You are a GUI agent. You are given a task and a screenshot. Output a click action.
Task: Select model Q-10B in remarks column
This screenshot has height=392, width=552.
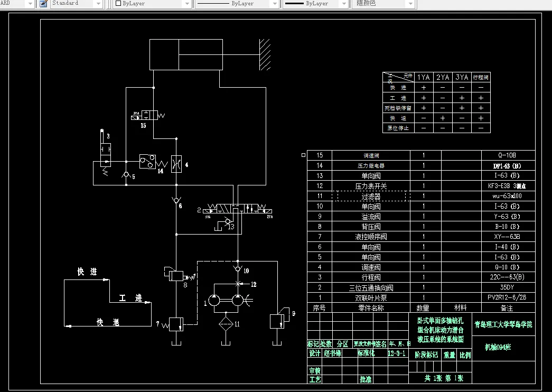[507, 155]
